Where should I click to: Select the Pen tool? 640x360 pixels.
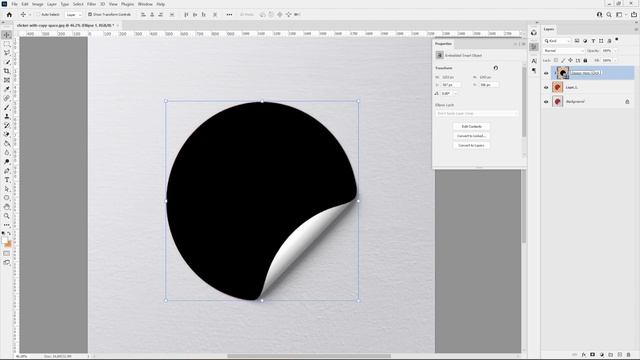click(7, 171)
